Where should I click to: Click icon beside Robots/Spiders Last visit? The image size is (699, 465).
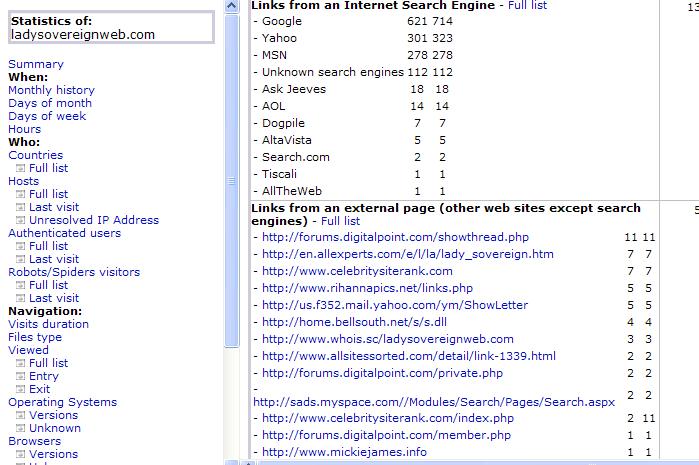(21, 298)
